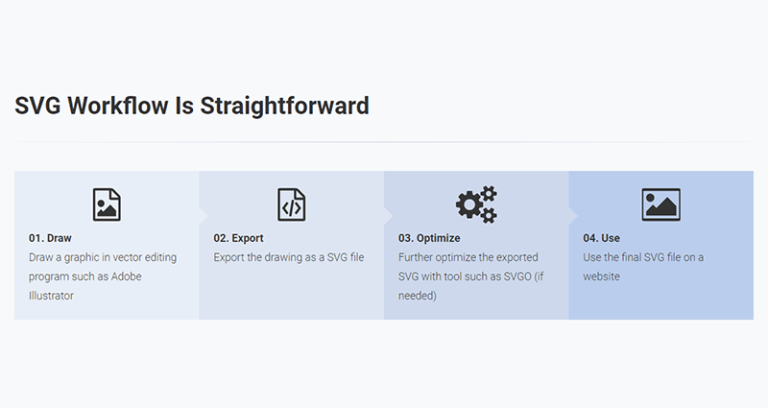Select the "03. Optimize" step heading
The image size is (768, 408).
[x=429, y=238]
